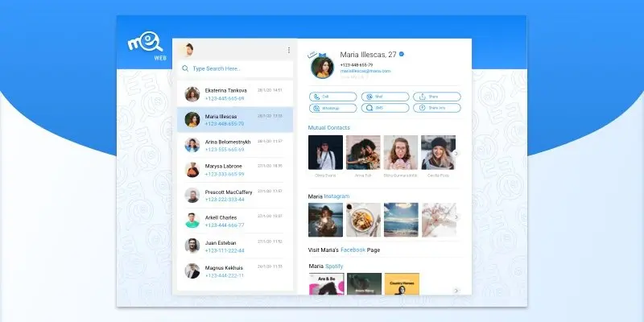Click the verified badge beside Maria Illescas, 27
The height and width of the screenshot is (322, 644).
pos(402,54)
